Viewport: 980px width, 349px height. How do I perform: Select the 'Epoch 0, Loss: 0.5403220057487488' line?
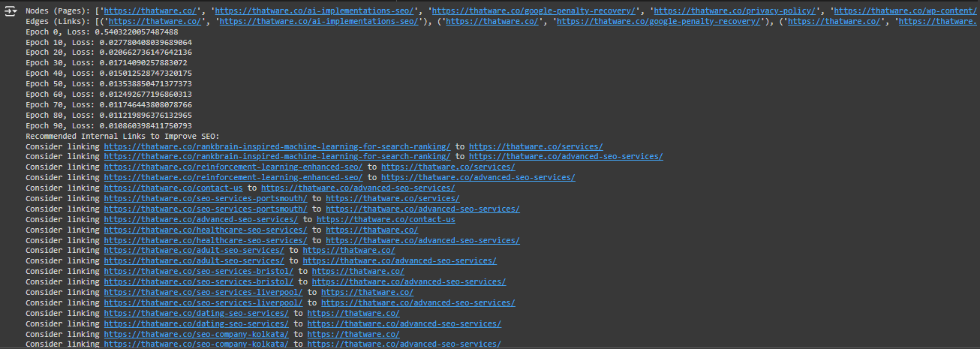102,32
